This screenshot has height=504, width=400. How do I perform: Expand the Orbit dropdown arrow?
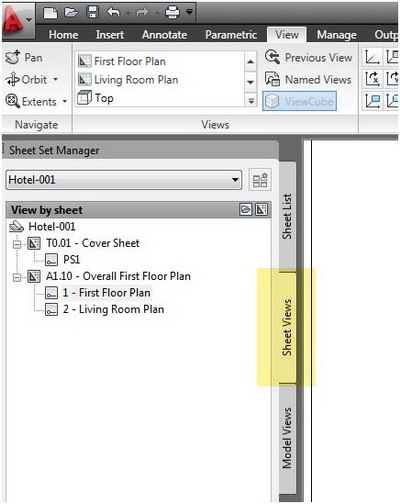(56, 79)
